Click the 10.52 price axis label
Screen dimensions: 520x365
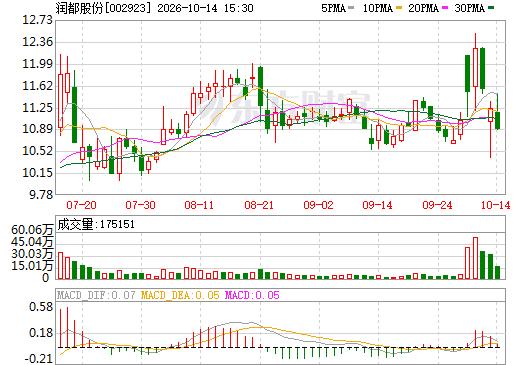click(37, 151)
